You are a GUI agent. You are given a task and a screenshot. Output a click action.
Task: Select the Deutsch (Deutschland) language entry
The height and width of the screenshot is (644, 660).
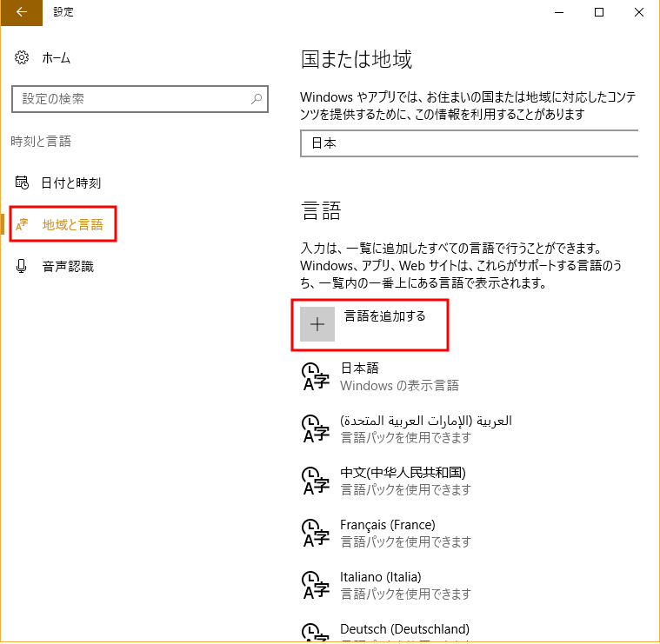(x=405, y=630)
